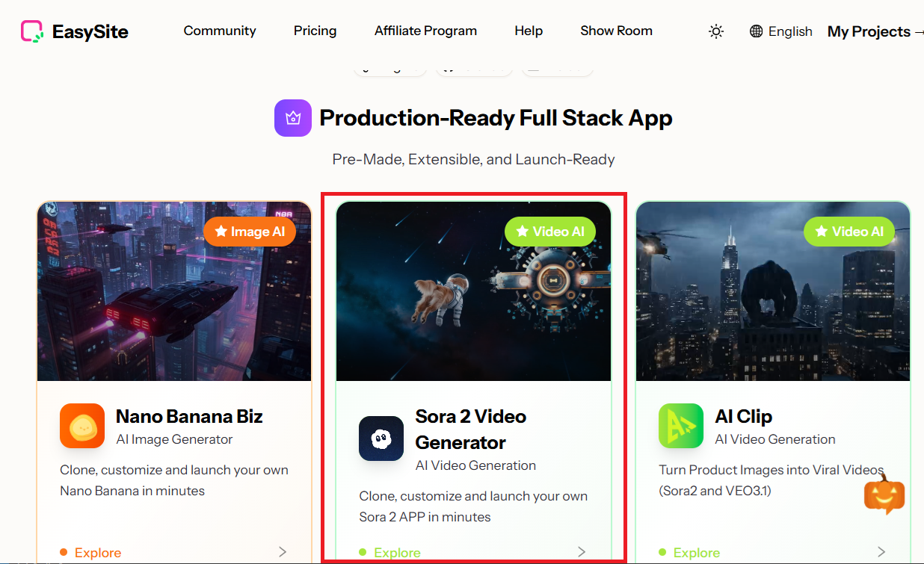Click the chevron arrow on AI Clip card
The width and height of the screenshot is (924, 564).
(881, 552)
